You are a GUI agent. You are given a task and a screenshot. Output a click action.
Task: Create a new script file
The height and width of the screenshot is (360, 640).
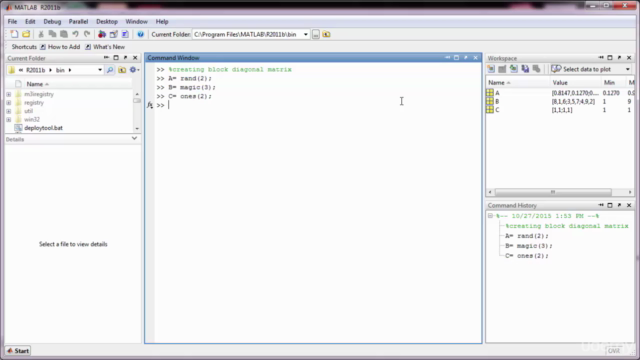(14, 34)
